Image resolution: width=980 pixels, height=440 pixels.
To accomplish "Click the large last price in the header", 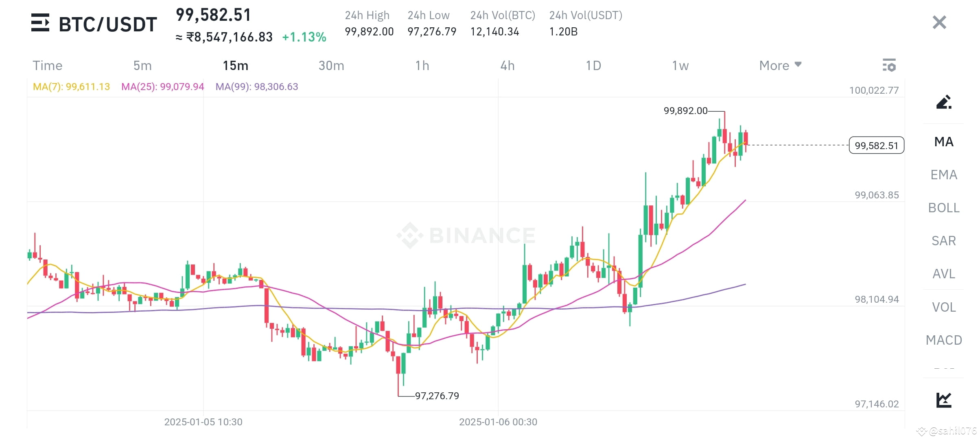I will coord(213,15).
